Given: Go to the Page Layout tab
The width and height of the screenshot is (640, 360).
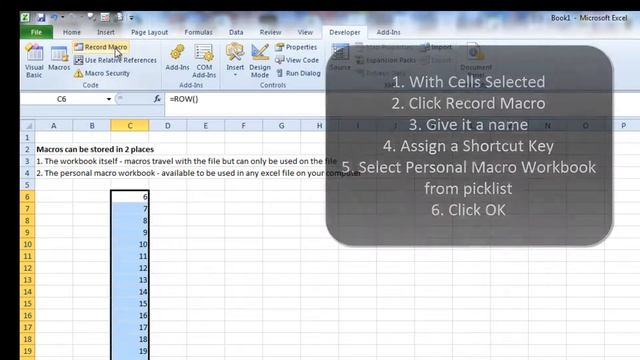Looking at the screenshot, I should click(149, 32).
